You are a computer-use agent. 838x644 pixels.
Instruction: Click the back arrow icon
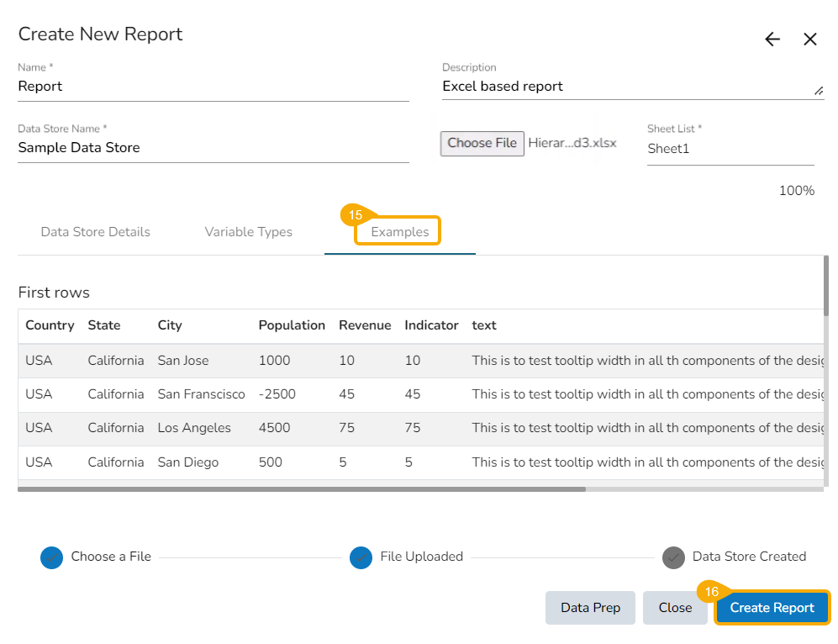pyautogui.click(x=772, y=40)
